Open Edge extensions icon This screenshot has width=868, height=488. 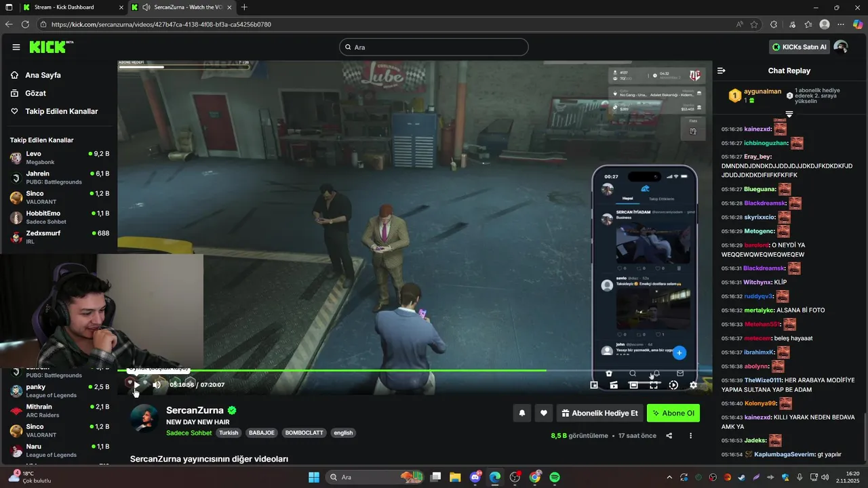(774, 24)
